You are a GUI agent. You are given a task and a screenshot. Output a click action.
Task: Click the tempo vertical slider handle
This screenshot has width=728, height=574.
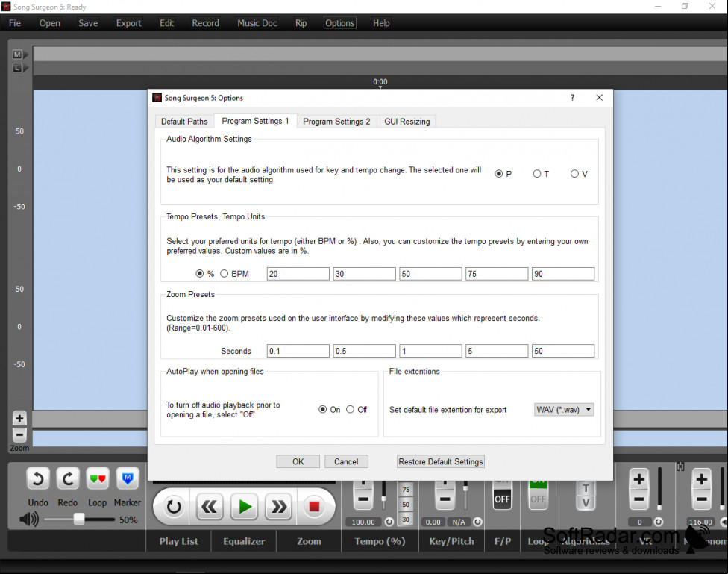point(383,499)
